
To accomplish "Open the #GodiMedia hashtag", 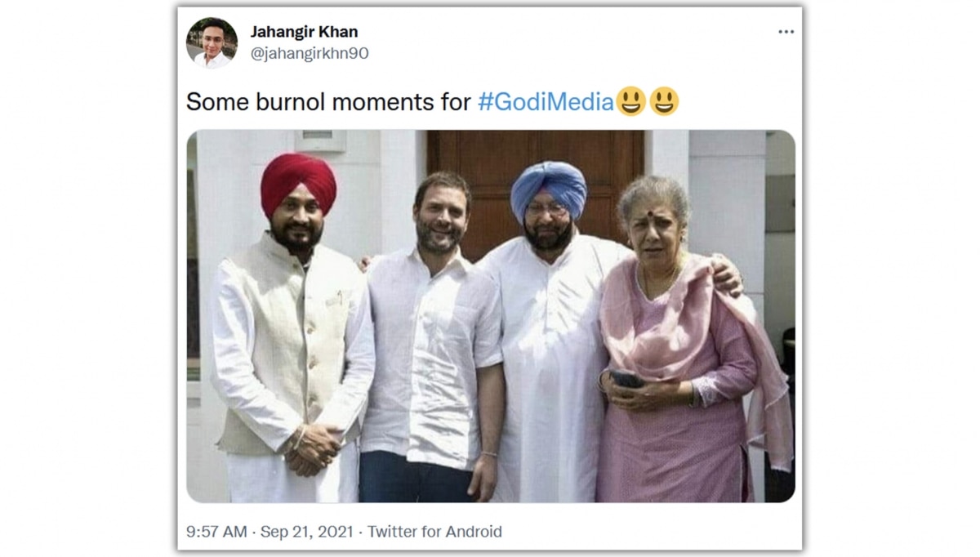I will point(545,102).
